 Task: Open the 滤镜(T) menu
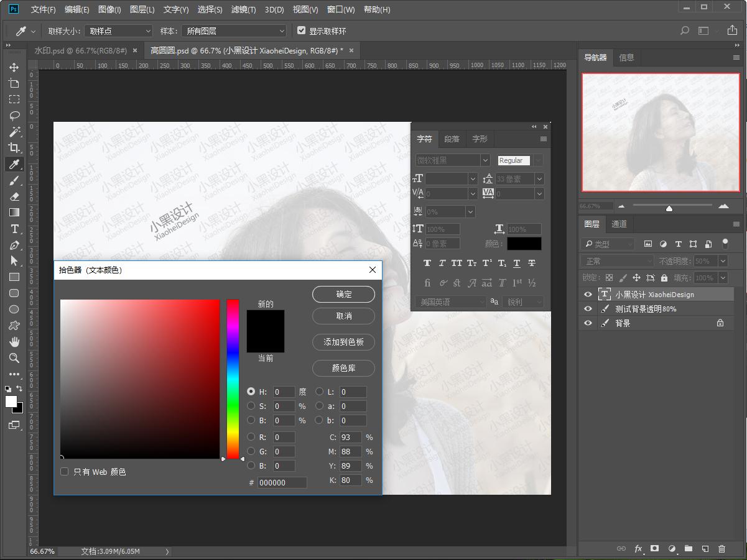(243, 9)
